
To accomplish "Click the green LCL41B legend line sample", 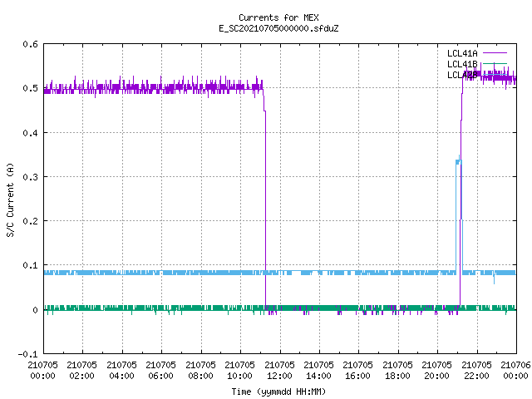I will 495,64.
